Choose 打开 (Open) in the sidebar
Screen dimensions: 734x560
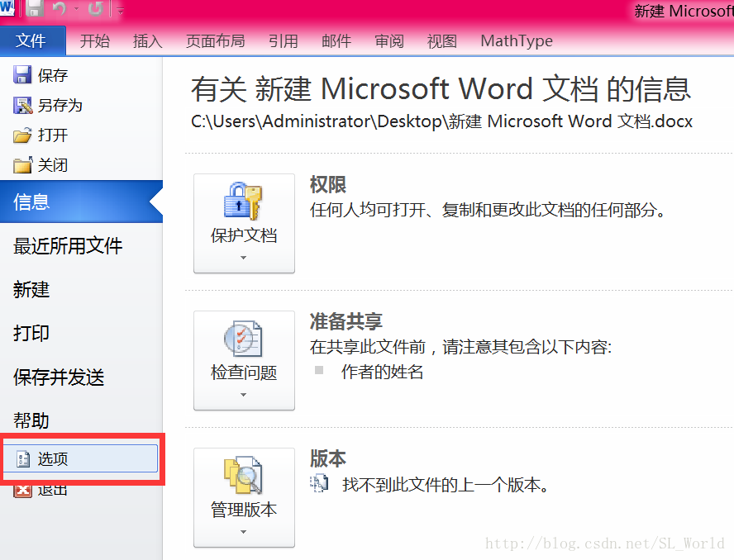52,135
